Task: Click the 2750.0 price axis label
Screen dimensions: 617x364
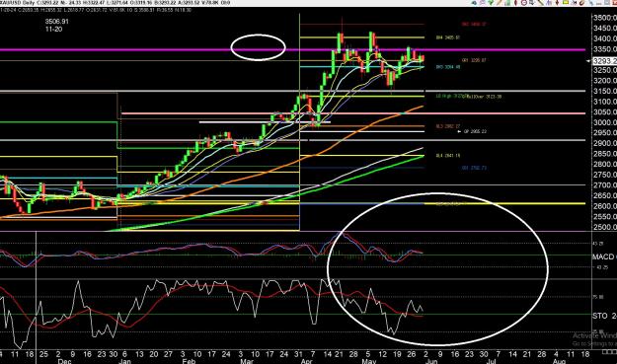Action: coord(605,175)
